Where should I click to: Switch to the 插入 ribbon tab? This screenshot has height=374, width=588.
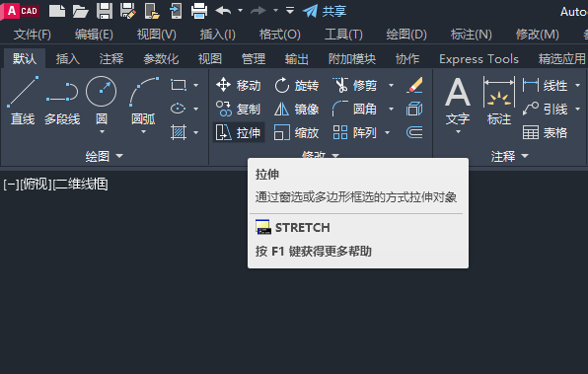(x=68, y=59)
